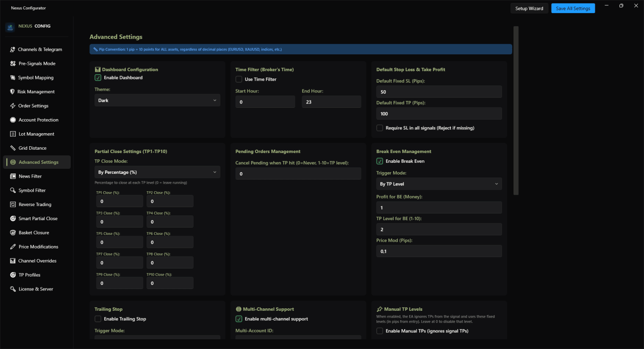
Task: Click the News Filter icon
Action: pos(13,176)
